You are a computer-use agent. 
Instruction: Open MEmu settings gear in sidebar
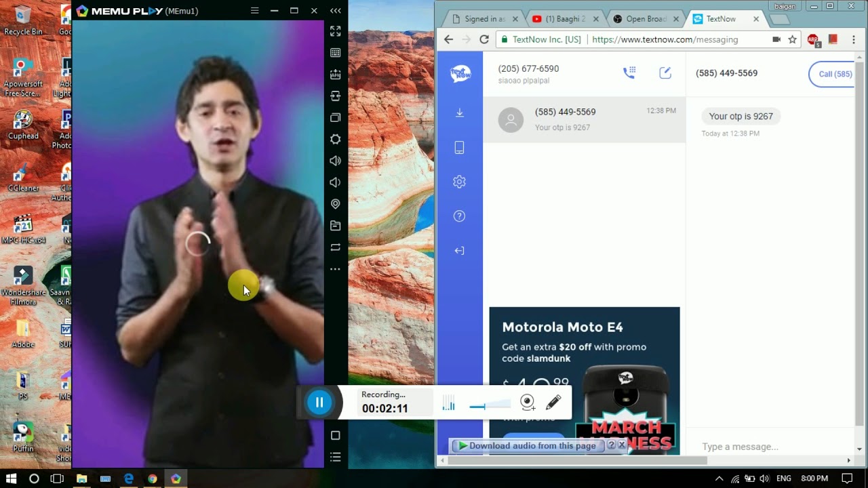[335, 139]
